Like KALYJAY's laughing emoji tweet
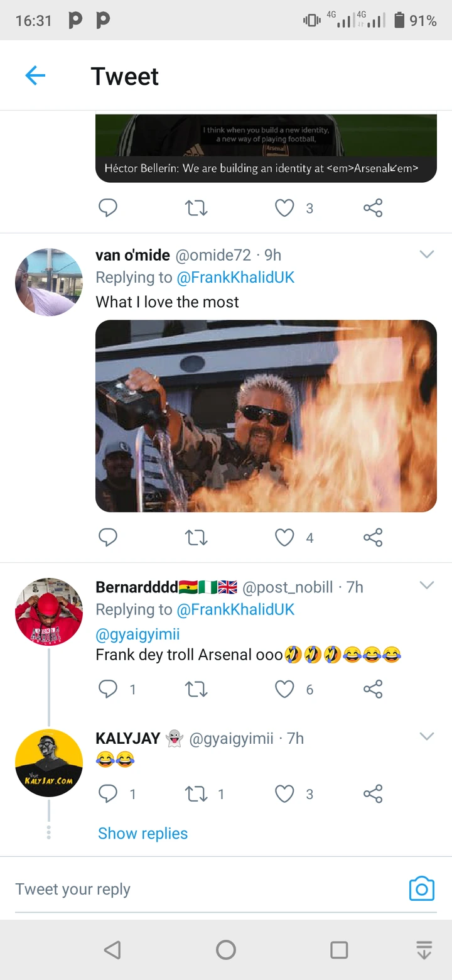 click(285, 794)
